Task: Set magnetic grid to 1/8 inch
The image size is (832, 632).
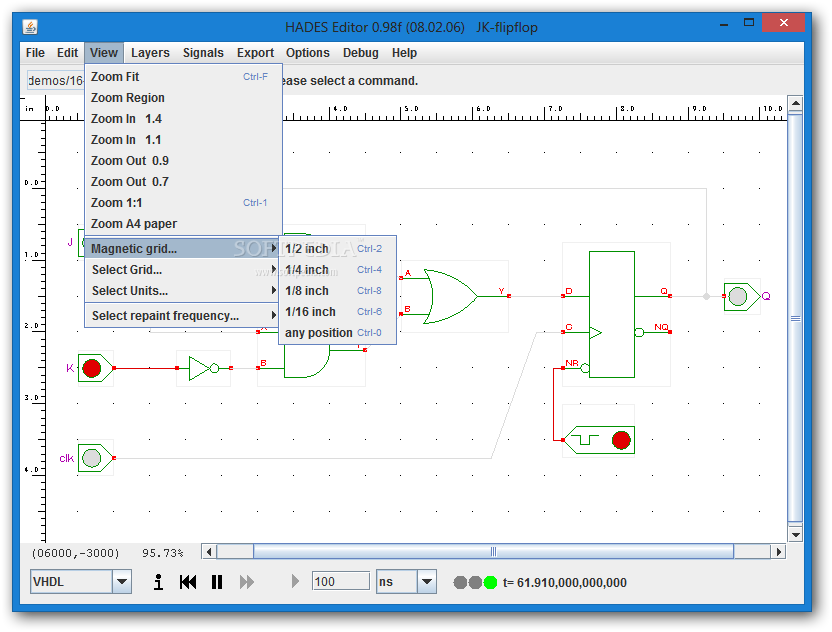Action: 337,291
